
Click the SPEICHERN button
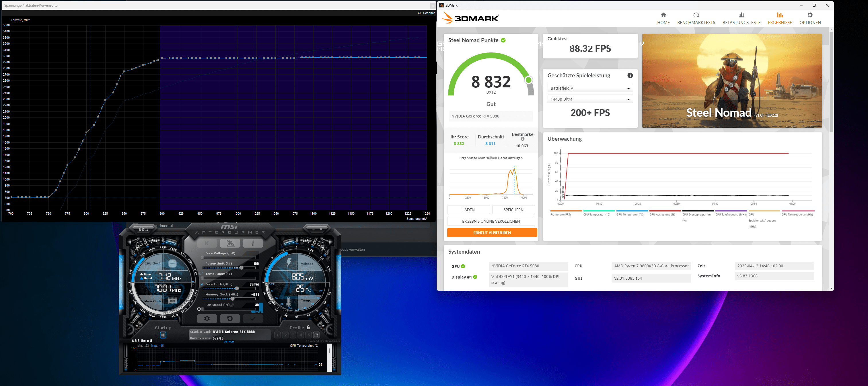tap(513, 210)
